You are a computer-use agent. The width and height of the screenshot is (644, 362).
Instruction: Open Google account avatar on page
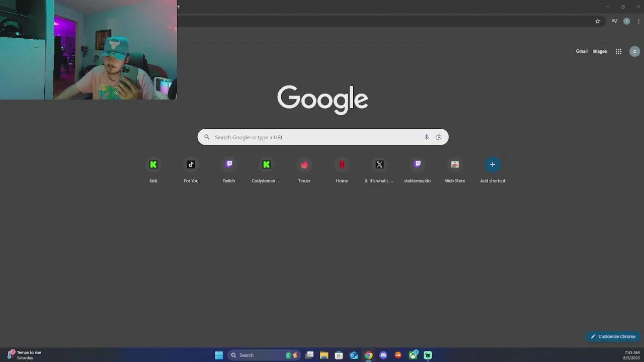click(634, 51)
